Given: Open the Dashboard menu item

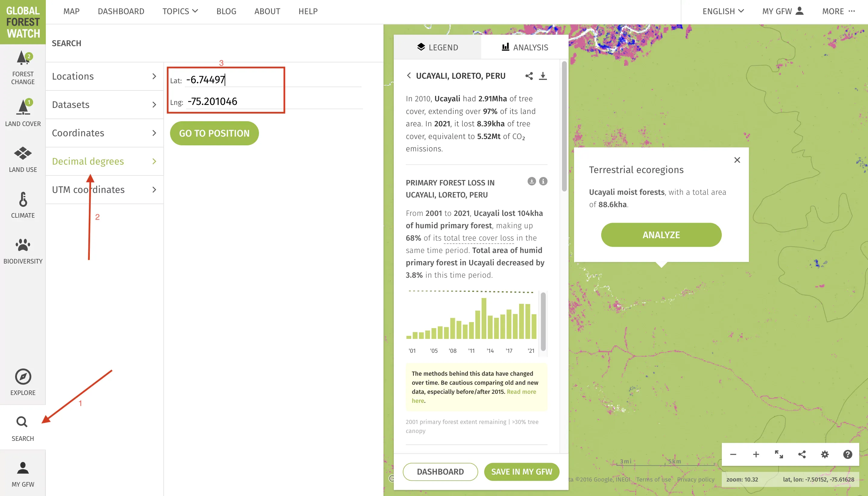Looking at the screenshot, I should pyautogui.click(x=121, y=11).
